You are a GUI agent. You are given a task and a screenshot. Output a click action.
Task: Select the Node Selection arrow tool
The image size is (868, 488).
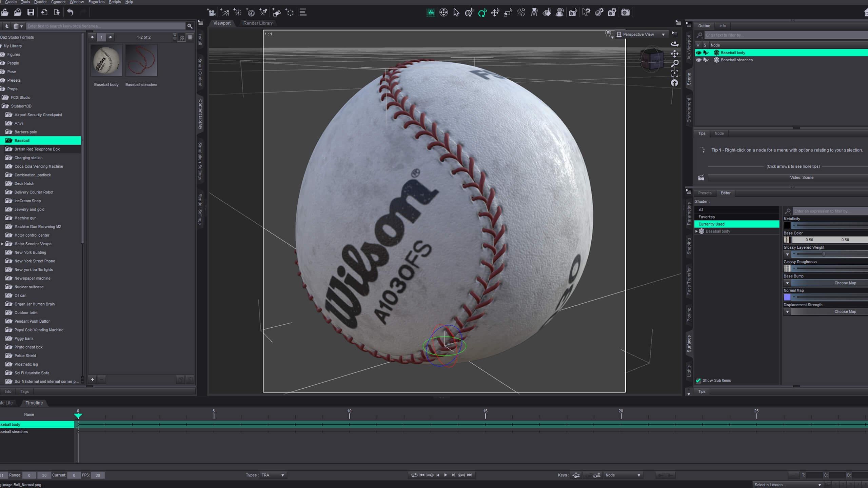[456, 13]
